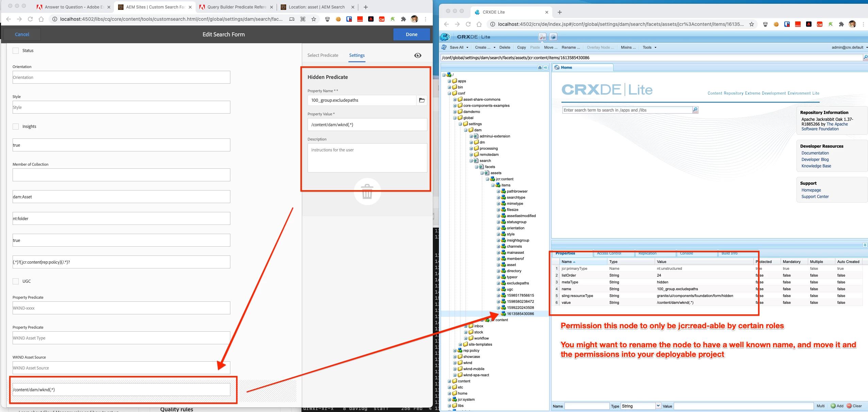This screenshot has height=412, width=868.
Task: Click the Property Value input field
Action: click(x=367, y=125)
